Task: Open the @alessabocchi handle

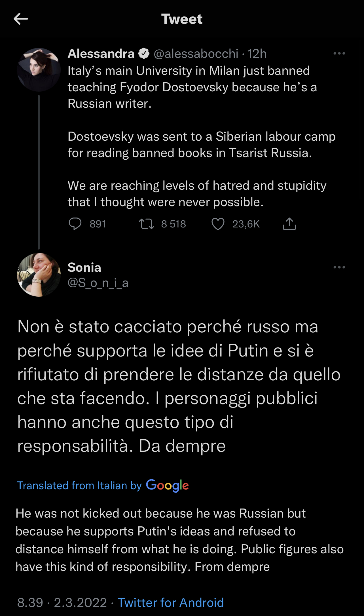Action: 196,54
